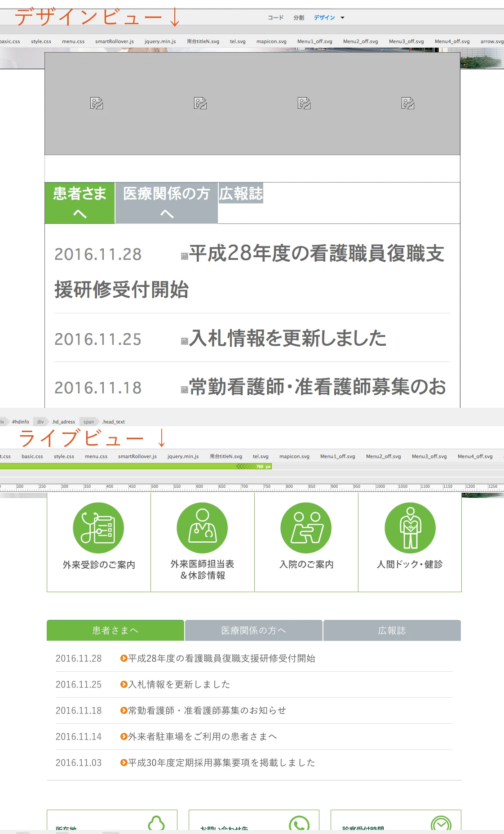
Task: Click the 人間ドック・健診 body icon
Action: (x=410, y=528)
